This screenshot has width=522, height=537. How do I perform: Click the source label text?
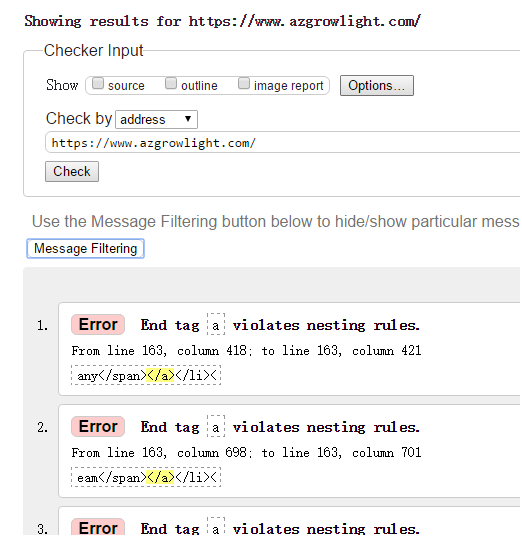(x=126, y=86)
